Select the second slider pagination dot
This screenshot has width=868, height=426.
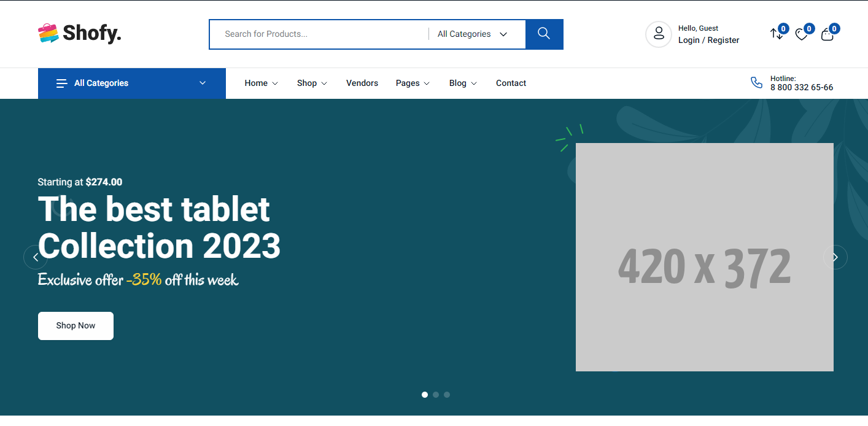tap(436, 395)
